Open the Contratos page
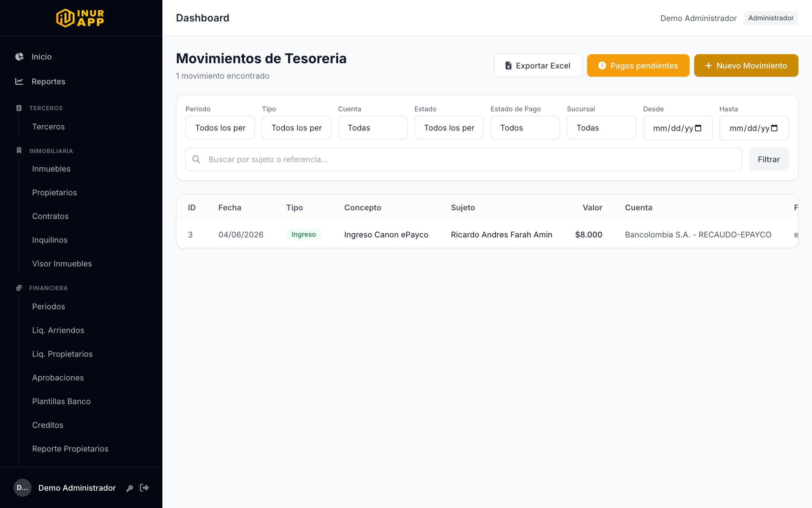 point(50,216)
